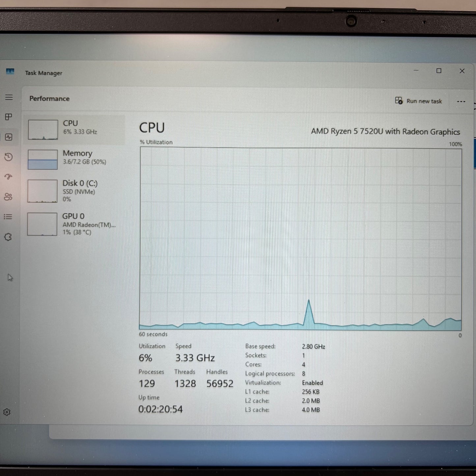This screenshot has width=476, height=476.
Task: Open the Task Manager hamburger navigation menu
Action: point(9,97)
